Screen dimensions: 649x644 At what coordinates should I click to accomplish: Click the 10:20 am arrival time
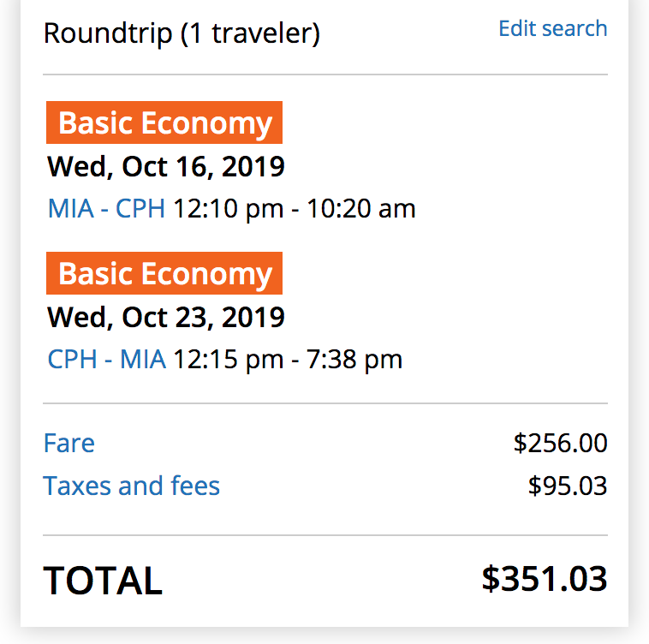point(361,208)
